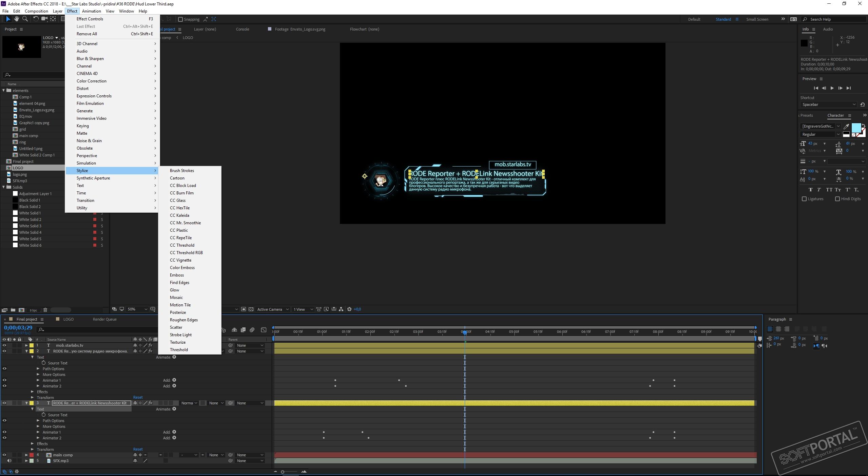
Task: Select the Rotation tool
Action: pos(35,19)
